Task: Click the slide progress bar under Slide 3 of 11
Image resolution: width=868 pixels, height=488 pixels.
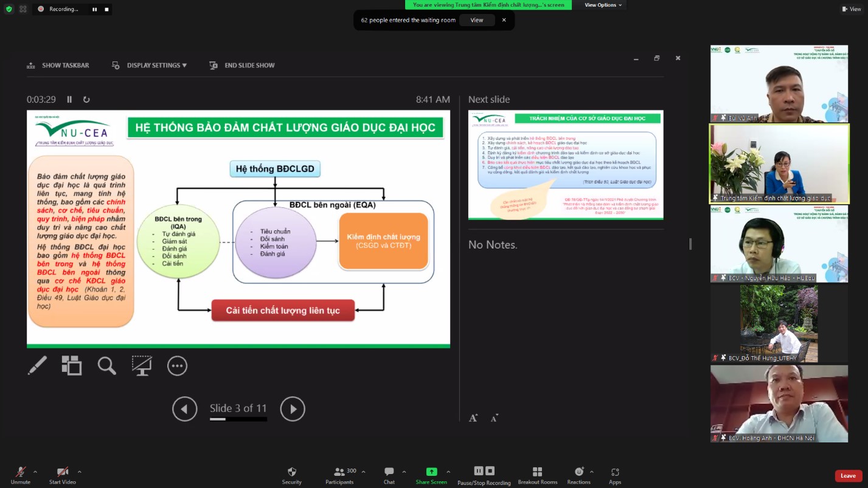Action: point(238,419)
